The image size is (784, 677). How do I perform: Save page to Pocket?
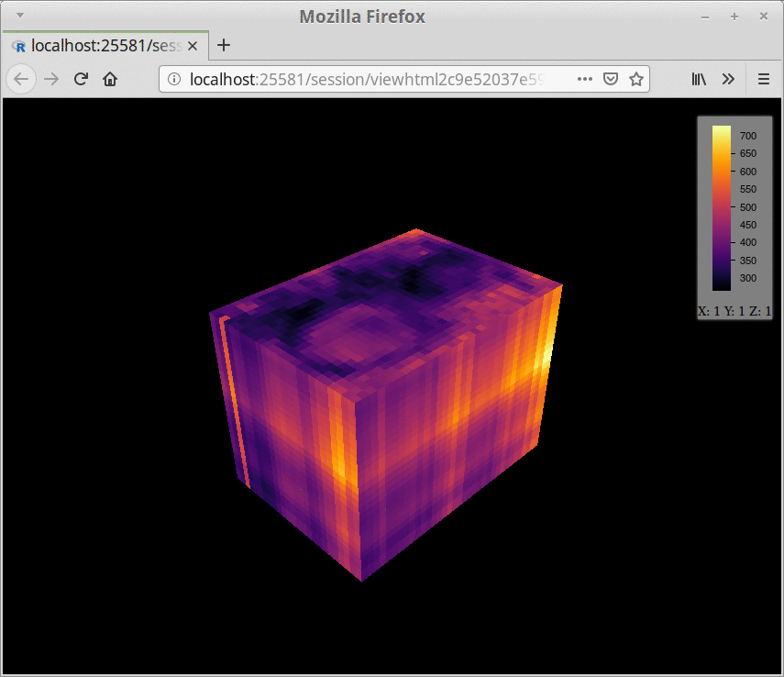[x=611, y=79]
